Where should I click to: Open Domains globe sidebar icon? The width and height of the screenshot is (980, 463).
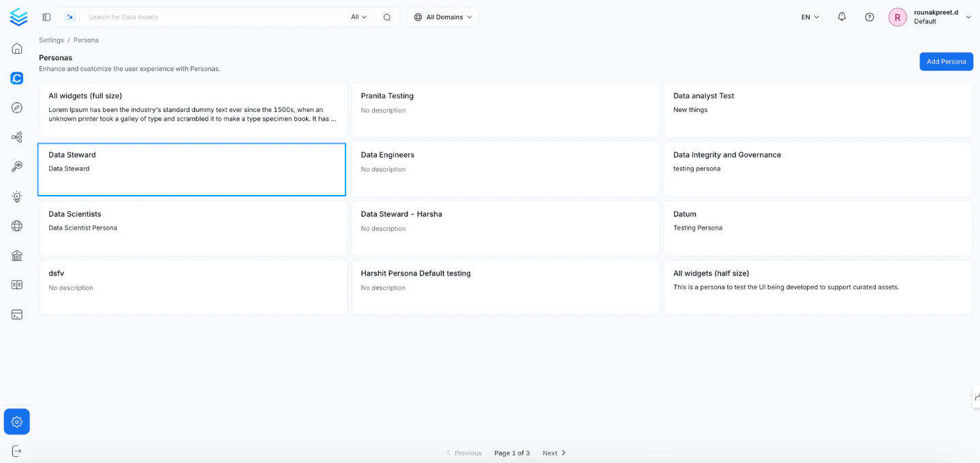coord(17,226)
